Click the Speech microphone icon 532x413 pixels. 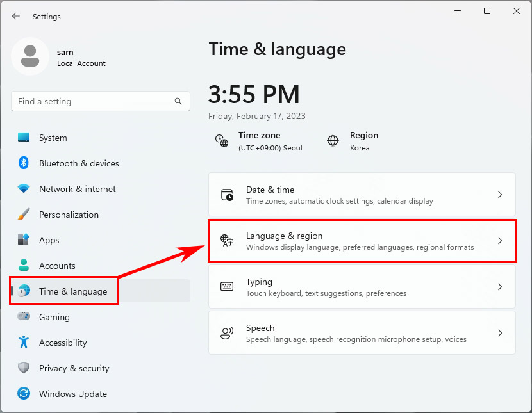coord(226,332)
